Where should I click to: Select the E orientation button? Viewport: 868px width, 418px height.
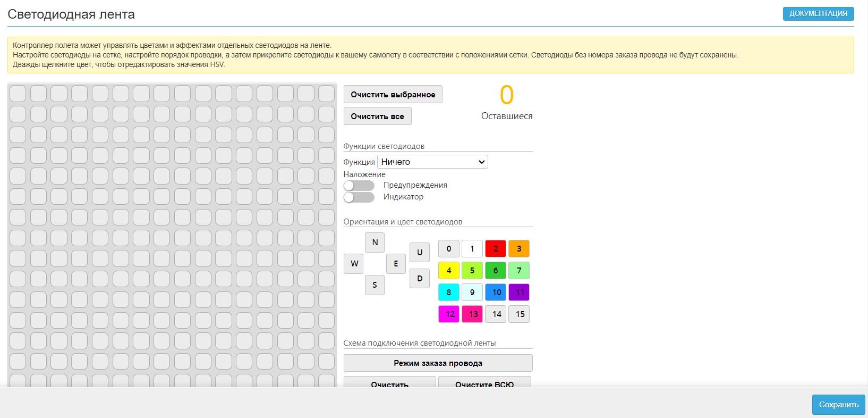point(396,264)
